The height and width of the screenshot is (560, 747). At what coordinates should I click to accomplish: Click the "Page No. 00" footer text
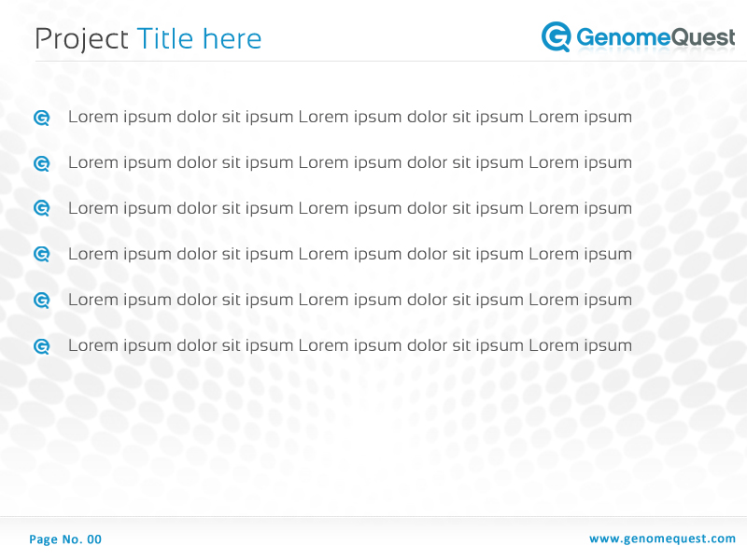click(x=65, y=539)
